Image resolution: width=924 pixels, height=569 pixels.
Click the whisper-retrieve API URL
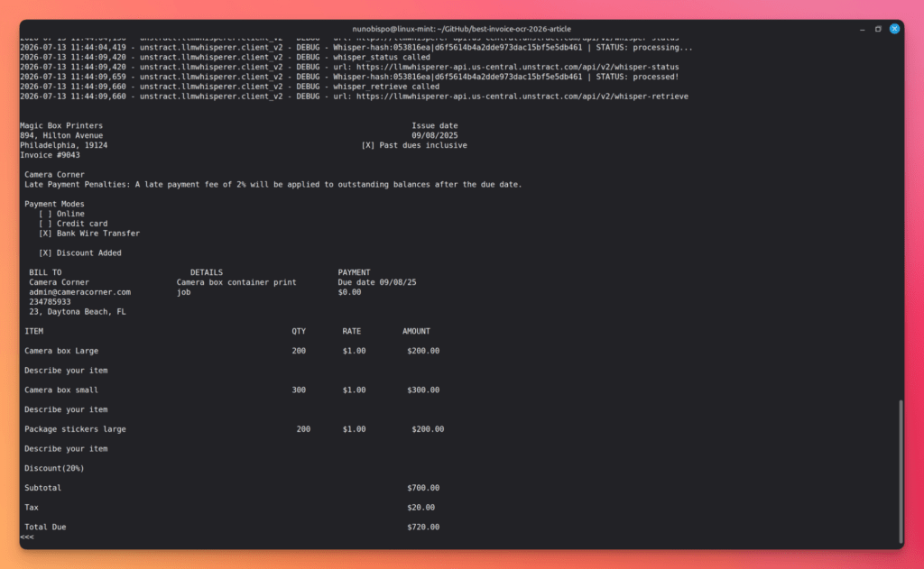pos(522,96)
